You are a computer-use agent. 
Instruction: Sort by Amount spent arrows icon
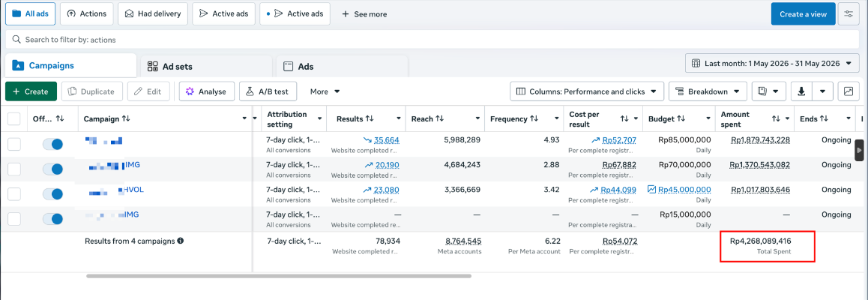[x=776, y=118]
